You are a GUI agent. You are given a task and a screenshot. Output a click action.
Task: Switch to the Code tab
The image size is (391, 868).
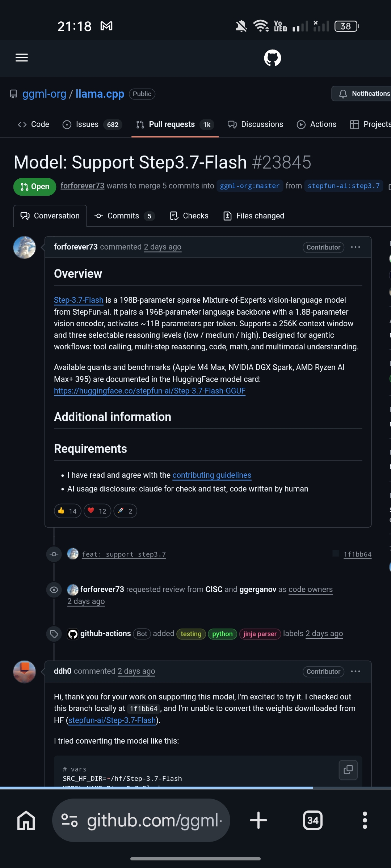(33, 124)
